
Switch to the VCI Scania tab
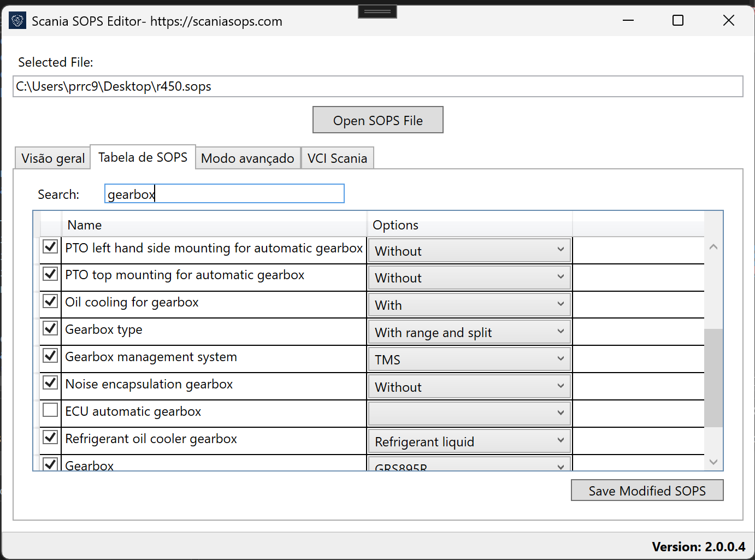(337, 158)
